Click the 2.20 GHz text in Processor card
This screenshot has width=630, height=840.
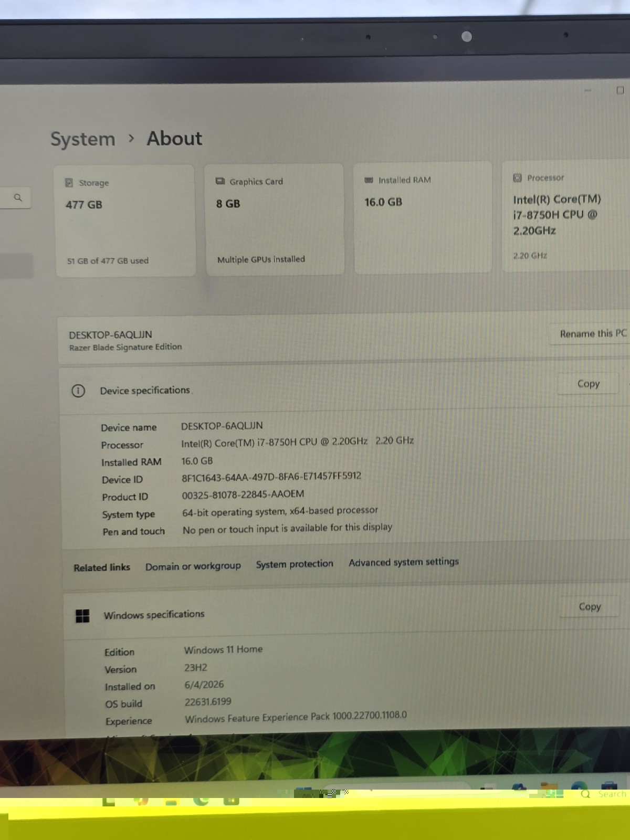(530, 256)
